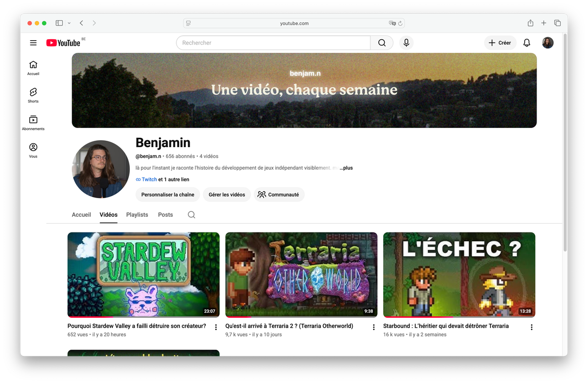
Task: Open the Terraria Otherworld video thumbnail
Action: 301,275
